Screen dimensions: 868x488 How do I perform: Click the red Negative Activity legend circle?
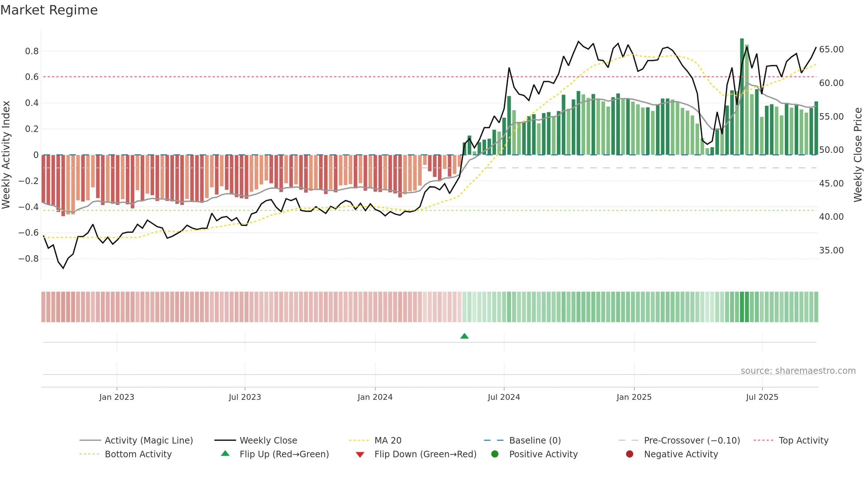click(x=630, y=454)
